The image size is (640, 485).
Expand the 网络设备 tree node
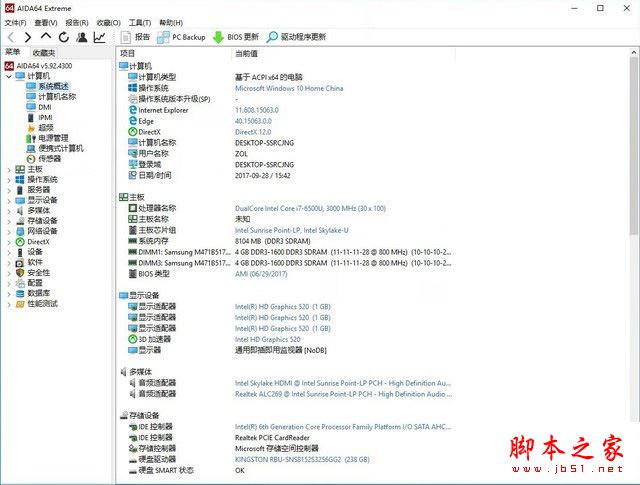pyautogui.click(x=9, y=231)
